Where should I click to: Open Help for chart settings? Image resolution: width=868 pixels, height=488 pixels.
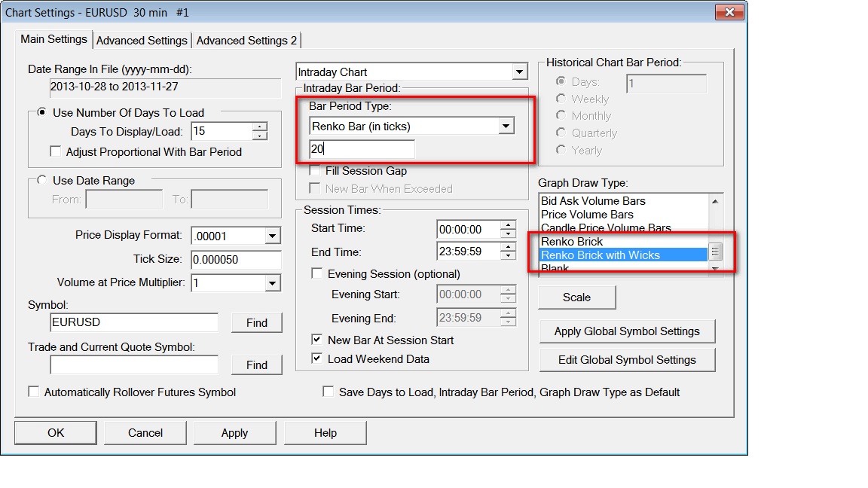[325, 433]
